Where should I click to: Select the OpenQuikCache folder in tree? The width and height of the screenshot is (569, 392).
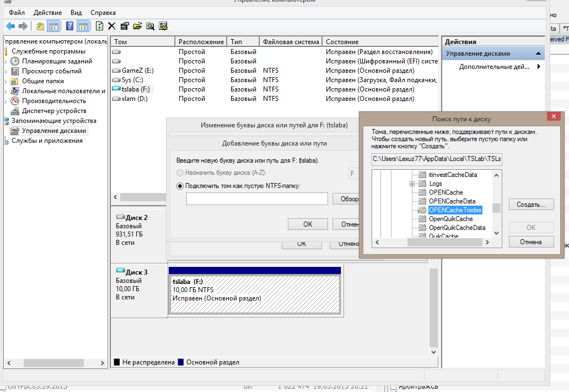(450, 219)
